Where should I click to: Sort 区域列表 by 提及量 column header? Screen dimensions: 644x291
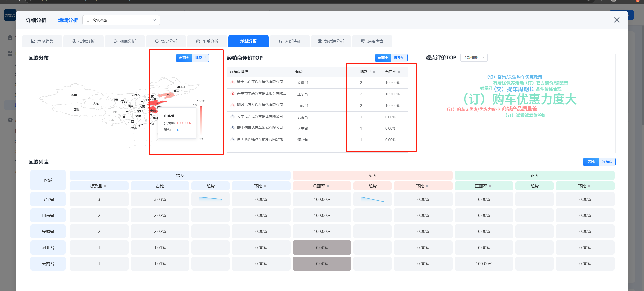[99, 186]
